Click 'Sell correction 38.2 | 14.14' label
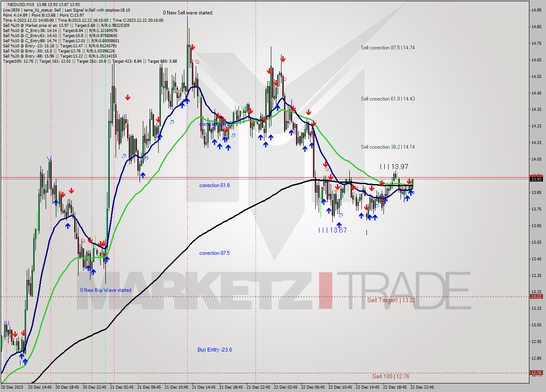The image size is (546, 392). [x=388, y=147]
